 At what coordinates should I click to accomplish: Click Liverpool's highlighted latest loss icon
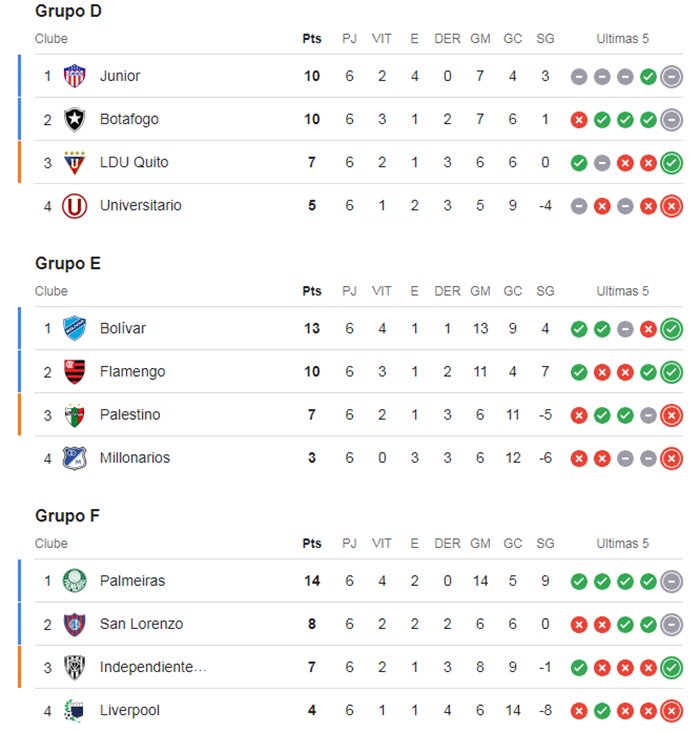(672, 711)
